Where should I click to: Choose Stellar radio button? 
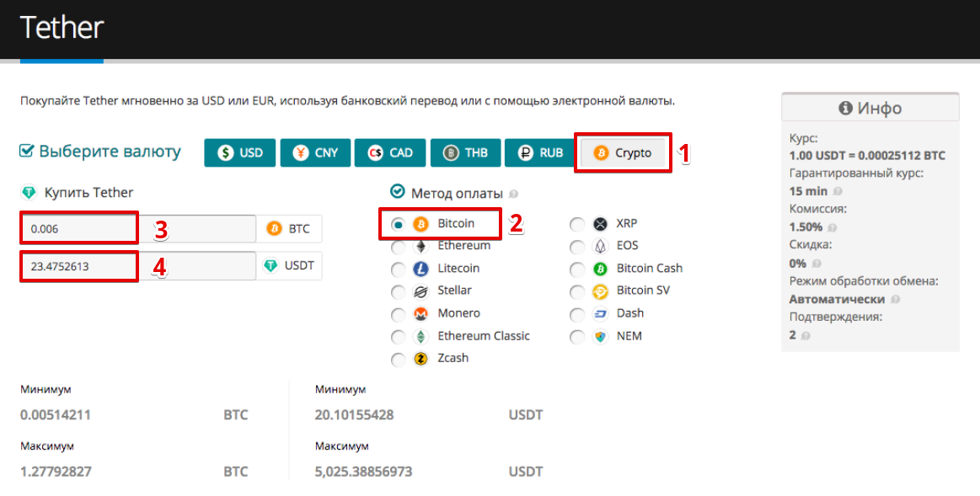pyautogui.click(x=398, y=292)
